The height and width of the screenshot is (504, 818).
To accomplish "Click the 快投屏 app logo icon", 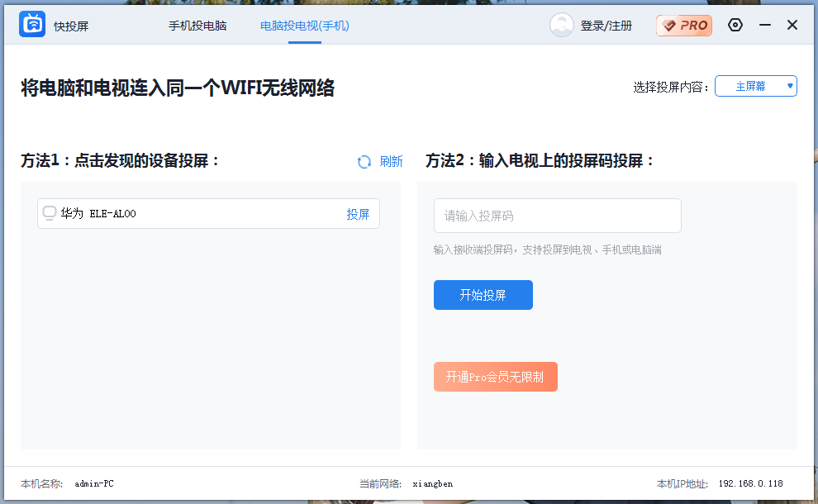I will pos(32,24).
